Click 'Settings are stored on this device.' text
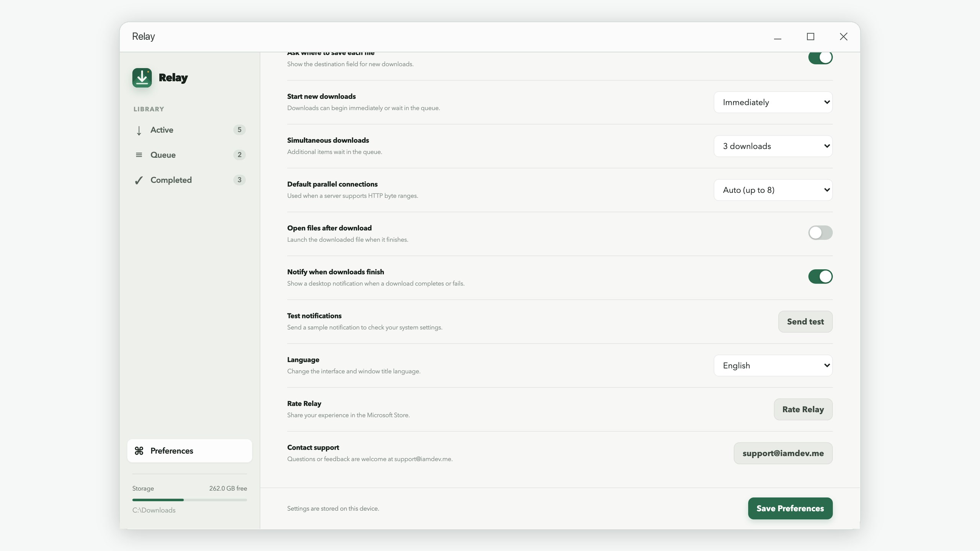The height and width of the screenshot is (551, 980). coord(333,509)
